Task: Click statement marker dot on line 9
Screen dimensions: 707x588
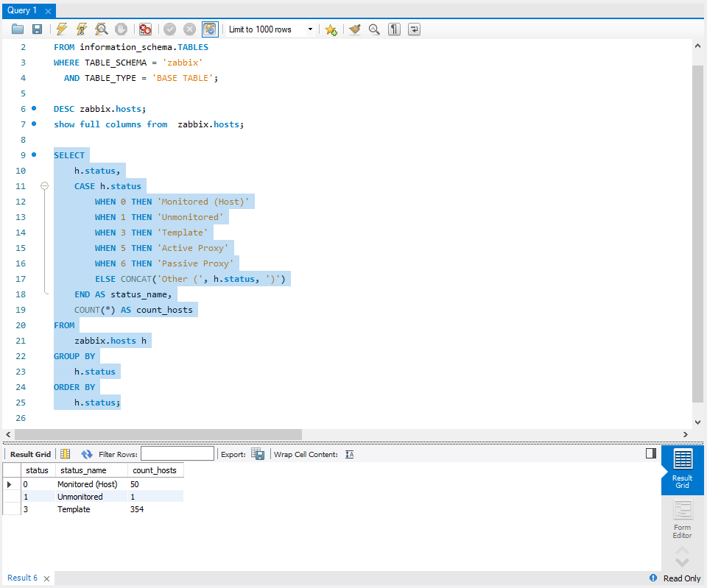Action: 34,155
